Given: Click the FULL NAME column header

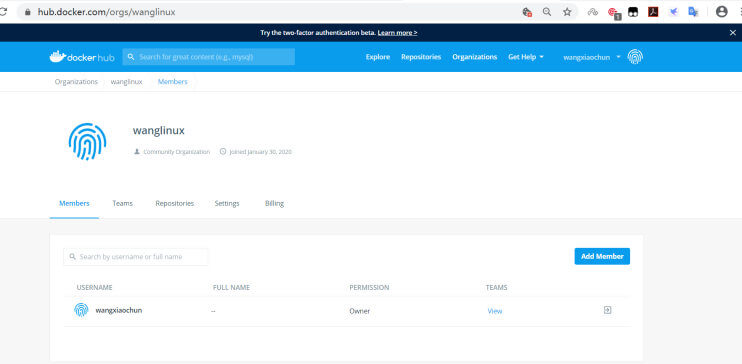Looking at the screenshot, I should pyautogui.click(x=231, y=287).
